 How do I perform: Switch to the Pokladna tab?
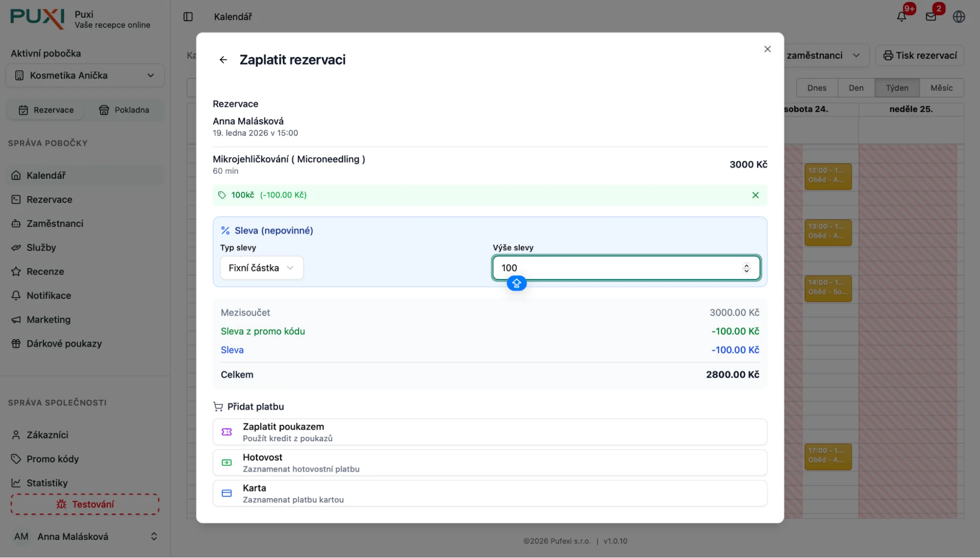point(124,110)
